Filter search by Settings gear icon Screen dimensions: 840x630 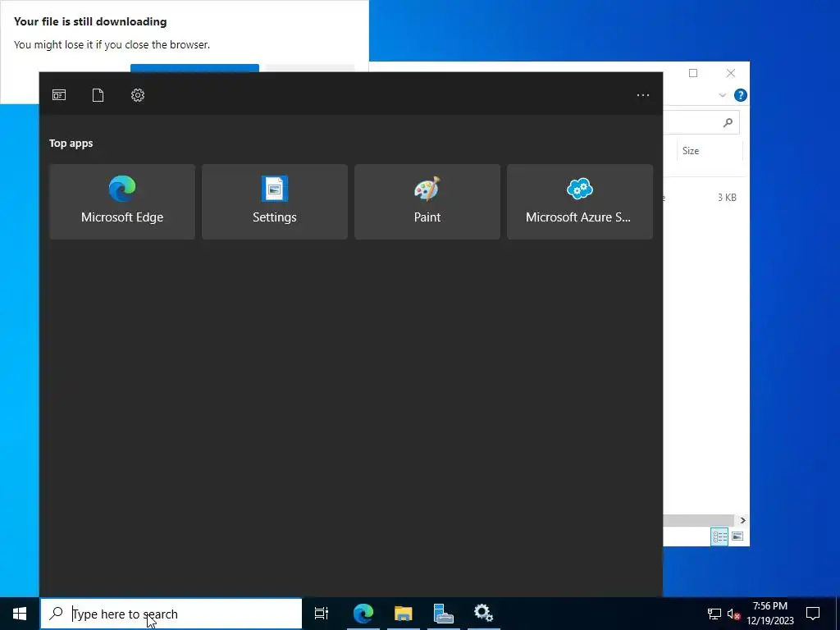pos(138,95)
